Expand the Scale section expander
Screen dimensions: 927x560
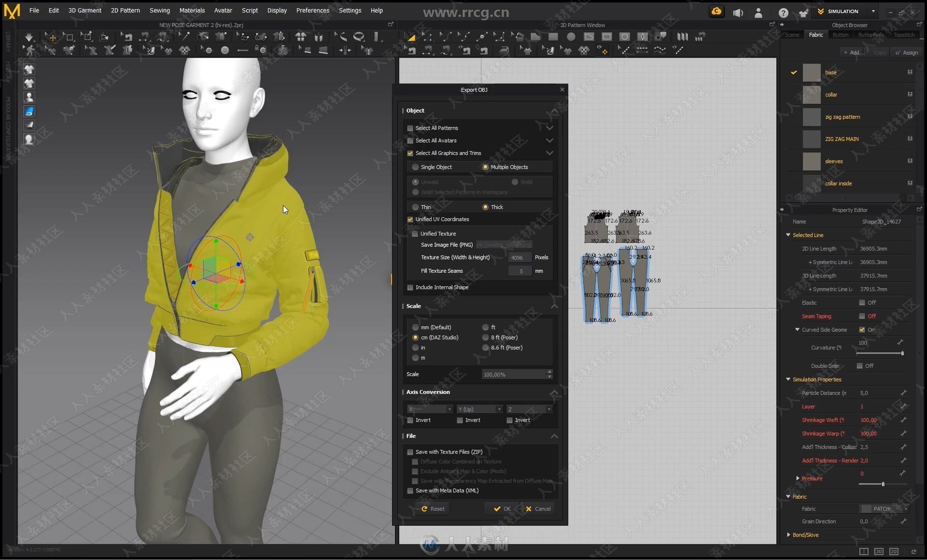(x=554, y=305)
